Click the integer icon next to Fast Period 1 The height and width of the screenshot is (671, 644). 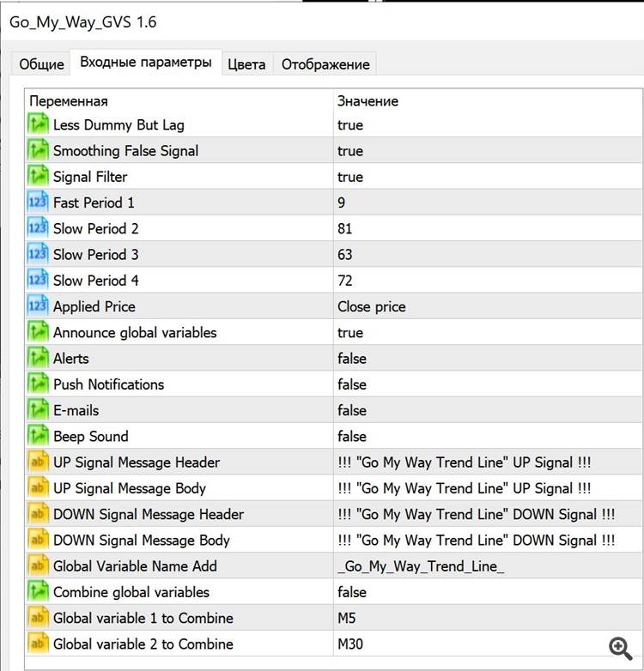point(38,203)
